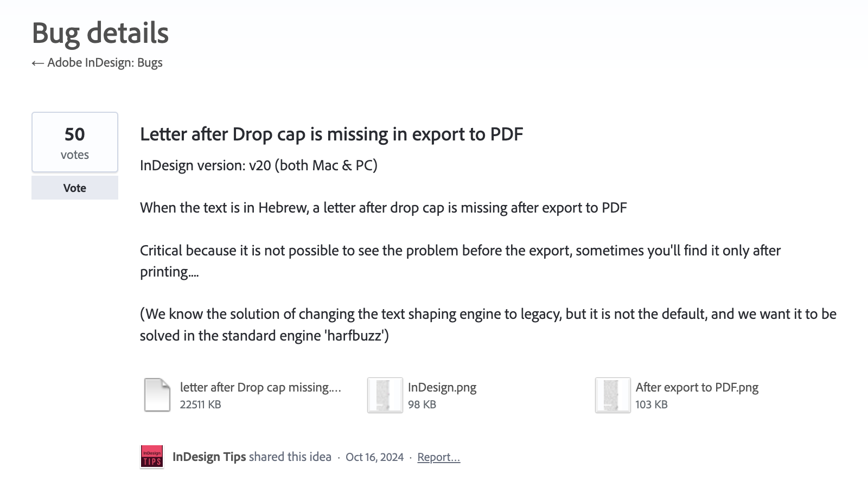Image resolution: width=868 pixels, height=500 pixels.
Task: Click the 98 KB size under InDesign.png
Action: coord(422,405)
